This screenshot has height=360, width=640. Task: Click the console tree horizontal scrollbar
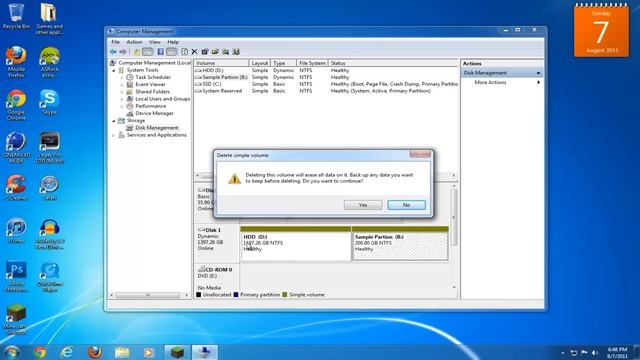point(149,295)
